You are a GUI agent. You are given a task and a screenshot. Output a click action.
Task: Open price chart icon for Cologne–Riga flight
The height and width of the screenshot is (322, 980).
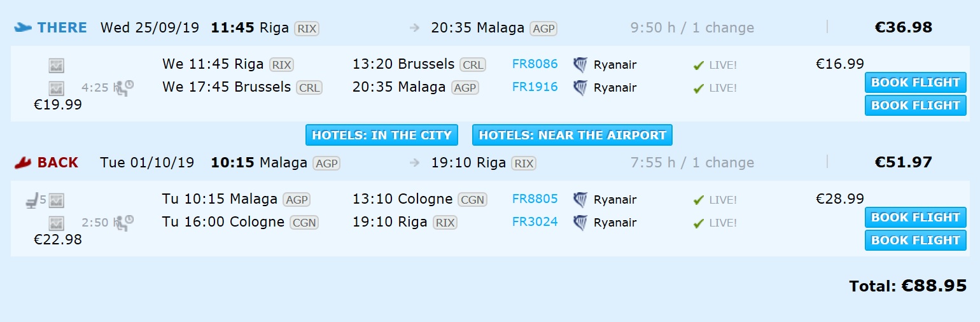[x=57, y=223]
